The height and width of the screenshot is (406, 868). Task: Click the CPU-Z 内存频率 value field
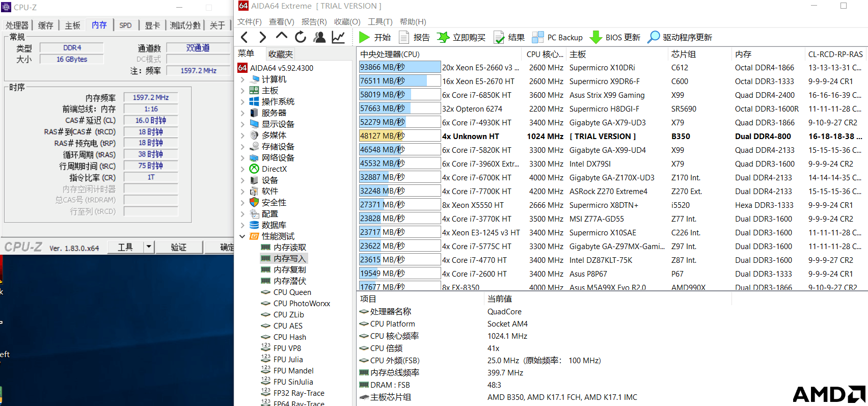(x=151, y=97)
